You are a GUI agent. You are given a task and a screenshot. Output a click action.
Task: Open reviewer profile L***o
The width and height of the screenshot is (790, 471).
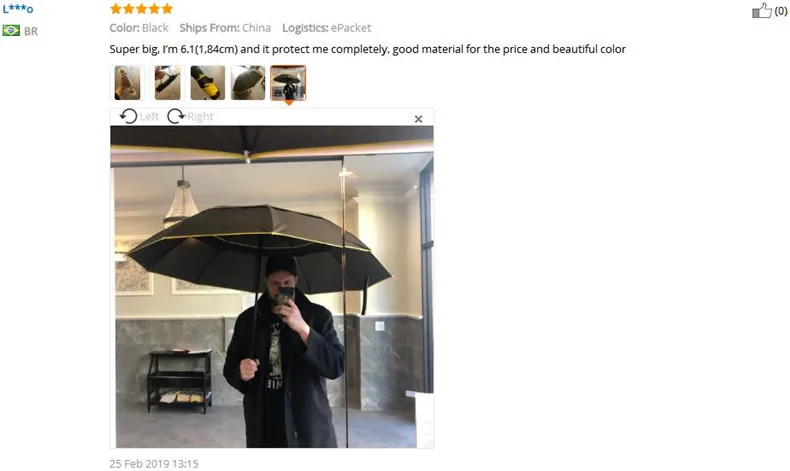tap(18, 9)
